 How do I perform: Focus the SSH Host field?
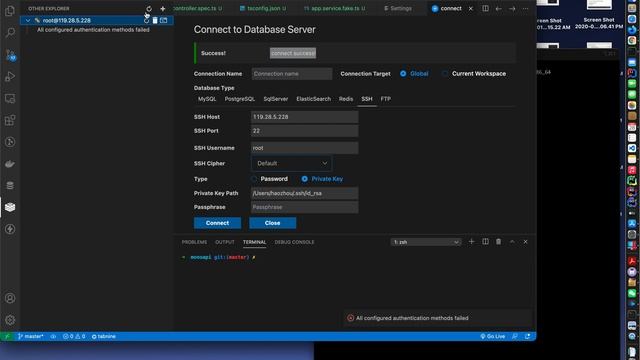[304, 117]
